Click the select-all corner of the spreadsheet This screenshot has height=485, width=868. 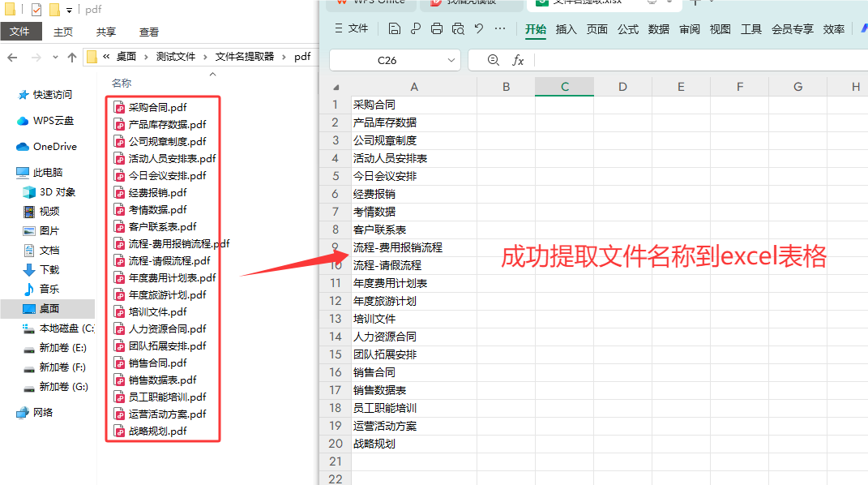point(336,87)
